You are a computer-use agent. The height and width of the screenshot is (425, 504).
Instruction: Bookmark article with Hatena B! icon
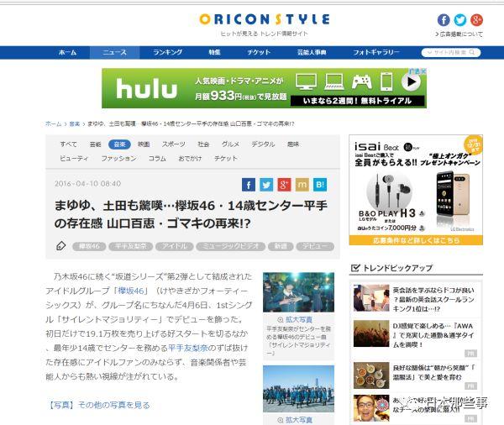(320, 185)
